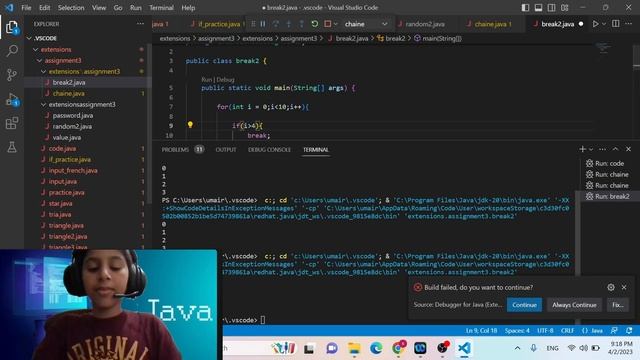Restart the debug session
This screenshot has height=360, width=640.
pos(314,24)
